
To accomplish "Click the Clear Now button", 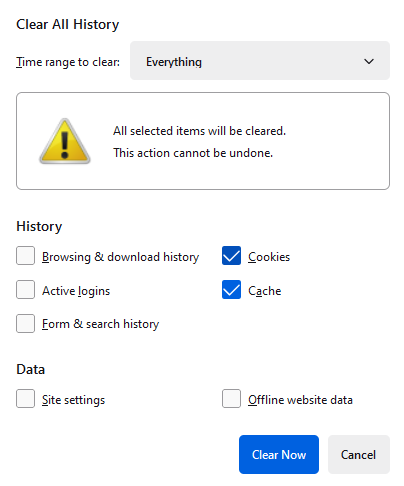I will tap(279, 454).
